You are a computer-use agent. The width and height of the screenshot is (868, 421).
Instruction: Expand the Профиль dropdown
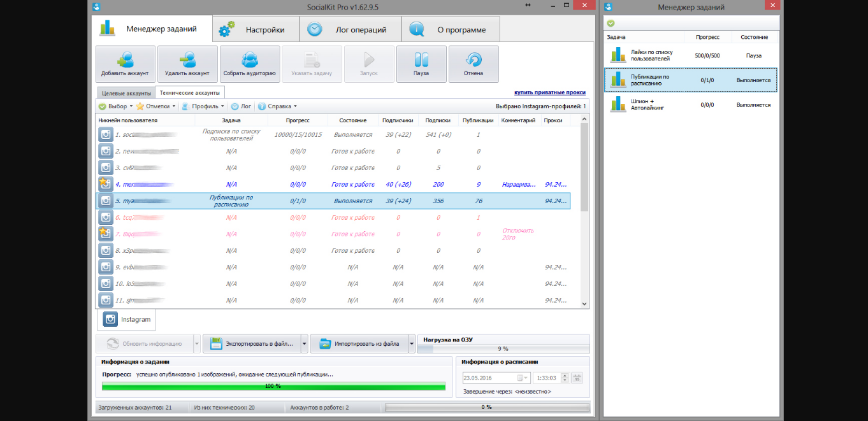pyautogui.click(x=203, y=106)
